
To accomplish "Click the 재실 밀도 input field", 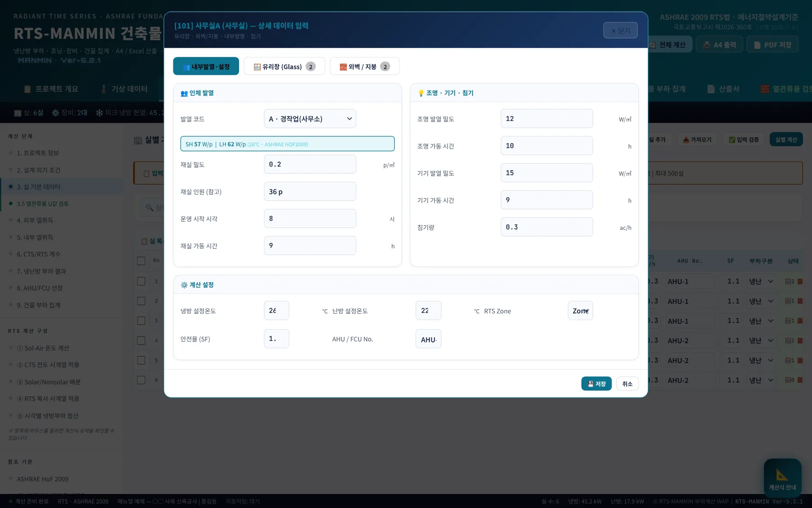I will [310, 164].
